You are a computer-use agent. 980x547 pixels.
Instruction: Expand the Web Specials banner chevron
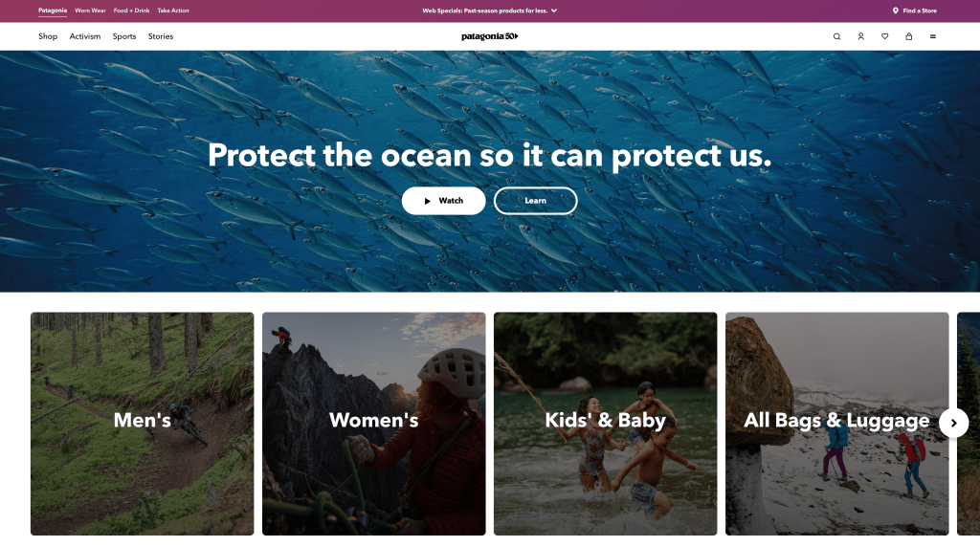pyautogui.click(x=554, y=11)
